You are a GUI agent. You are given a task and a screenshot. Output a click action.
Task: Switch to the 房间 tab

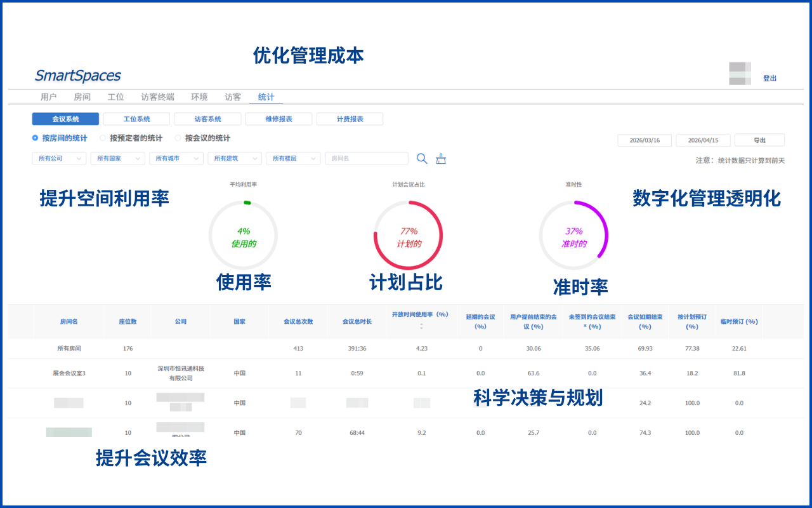coord(82,97)
